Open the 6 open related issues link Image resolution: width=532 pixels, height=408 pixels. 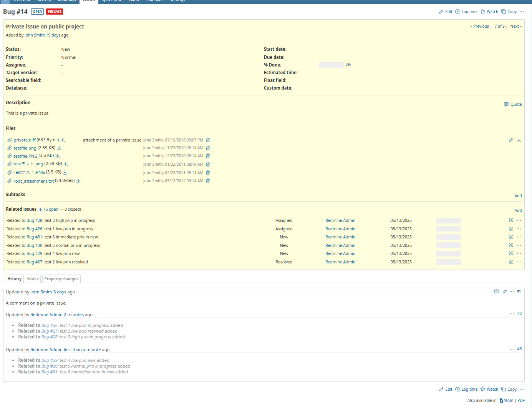pyautogui.click(x=52, y=210)
